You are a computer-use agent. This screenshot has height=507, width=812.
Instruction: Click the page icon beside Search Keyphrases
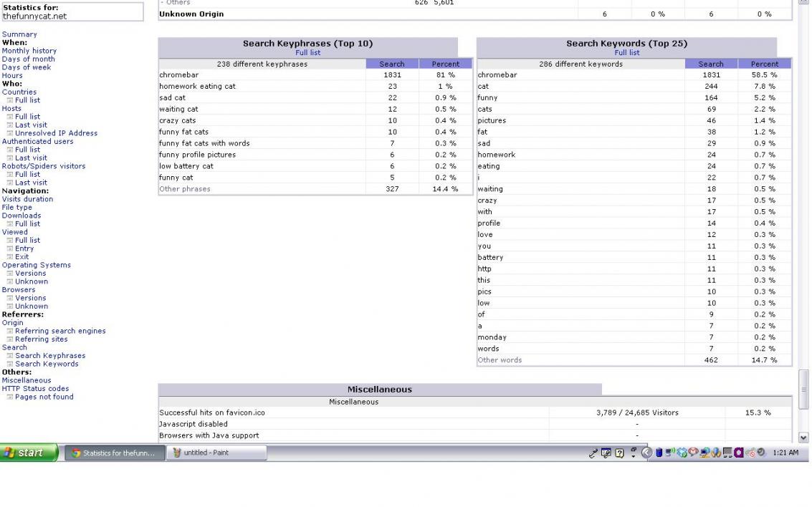coord(10,356)
